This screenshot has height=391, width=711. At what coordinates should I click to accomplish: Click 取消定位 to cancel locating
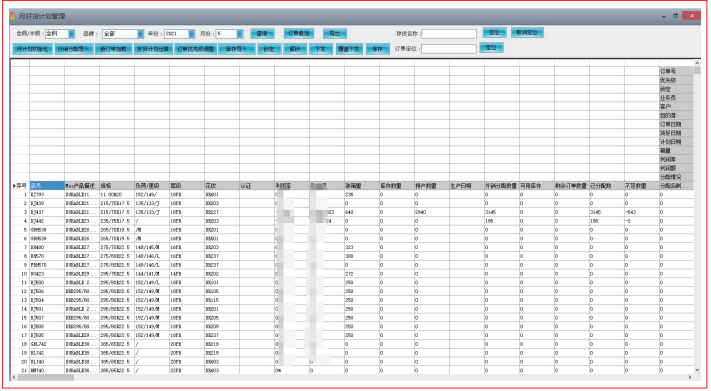(x=527, y=33)
